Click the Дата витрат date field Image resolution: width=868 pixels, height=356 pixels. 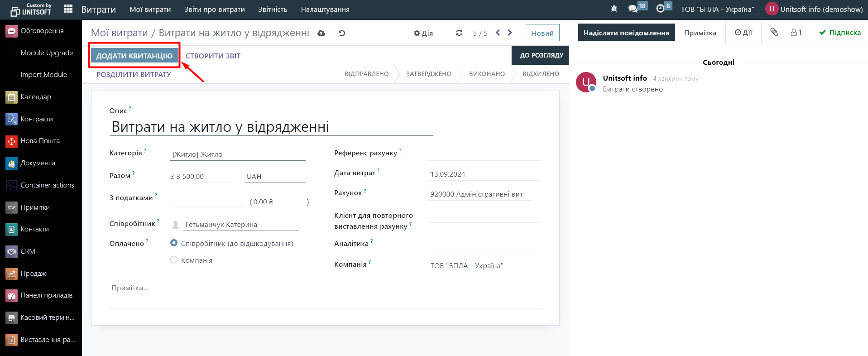click(484, 174)
